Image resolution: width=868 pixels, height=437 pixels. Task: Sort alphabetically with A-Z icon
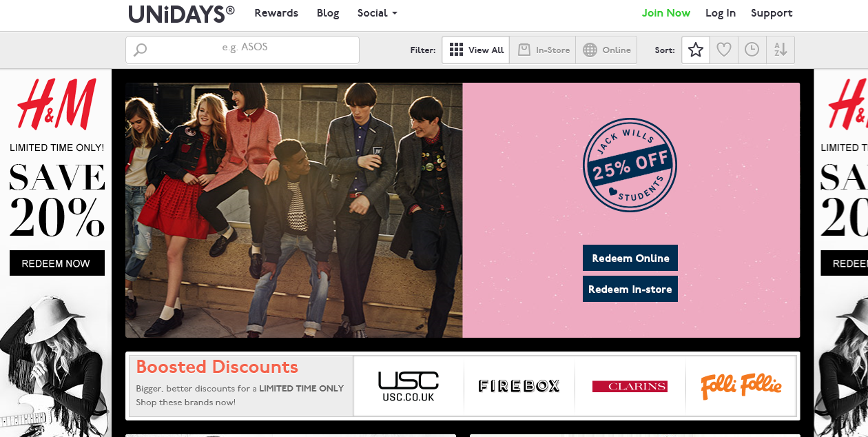coord(781,50)
